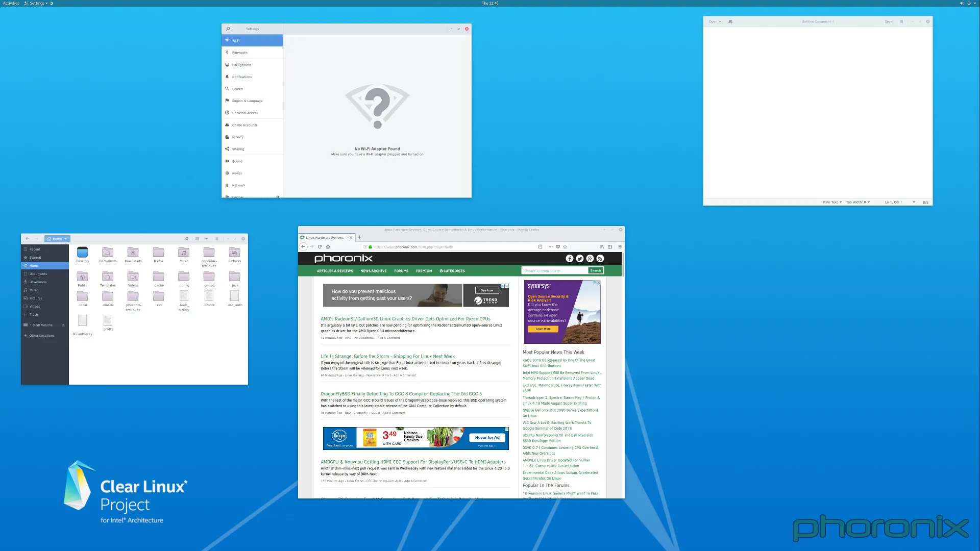Open the clock showing Thu 11:48

point(490,3)
